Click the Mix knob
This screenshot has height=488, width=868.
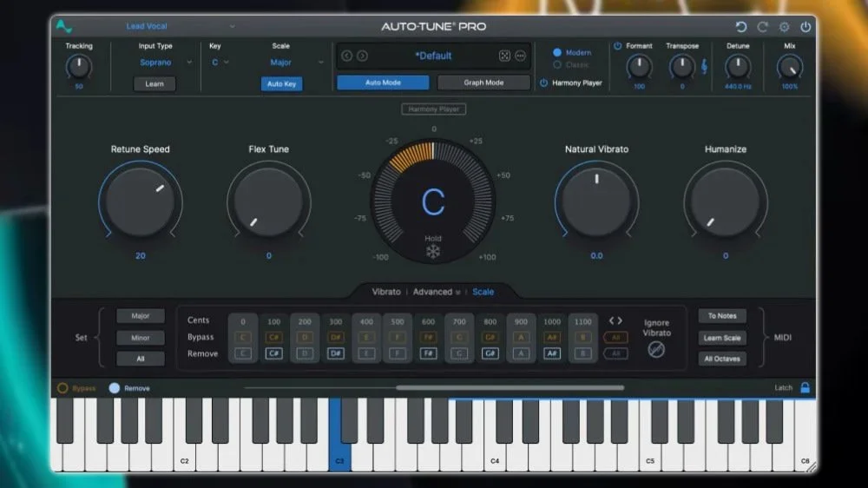click(x=789, y=67)
